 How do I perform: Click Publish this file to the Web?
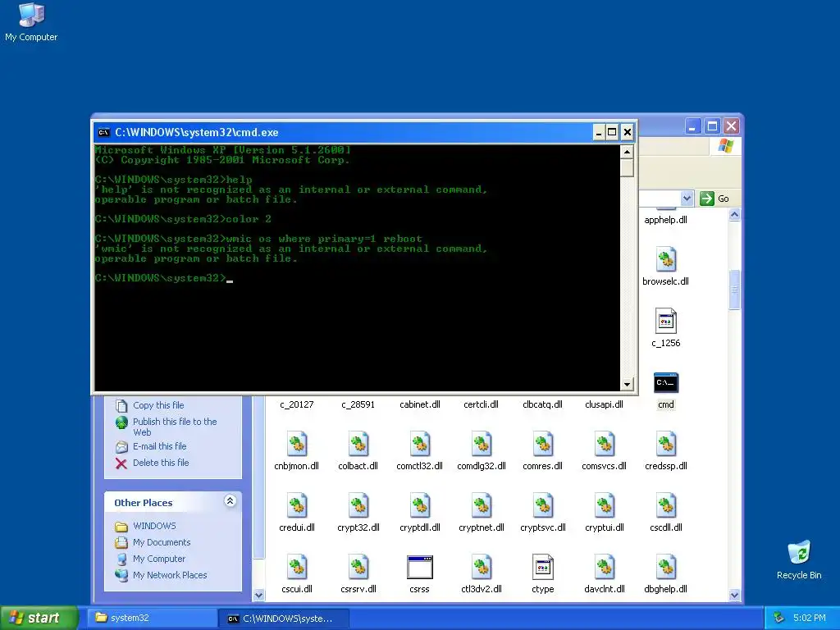(175, 427)
